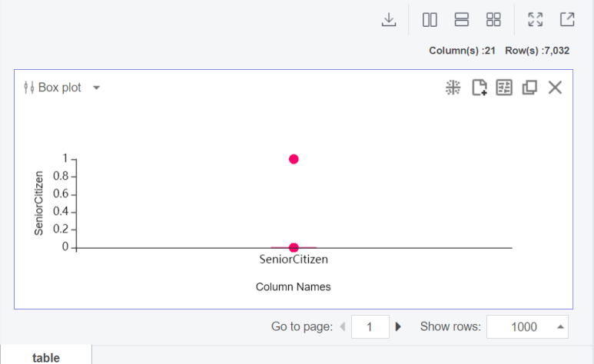The image size is (594, 364).
Task: Open the Box plot type dropdown arrow
Action: point(97,88)
